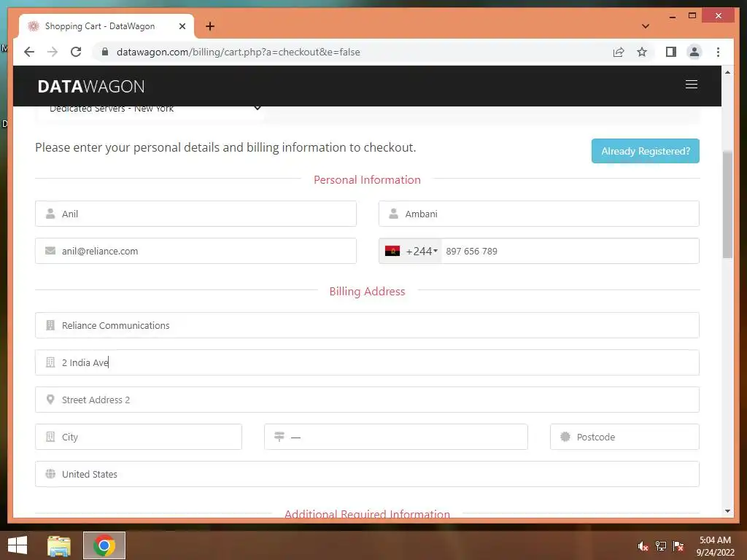Click the Reliance Communications company field

368,325
